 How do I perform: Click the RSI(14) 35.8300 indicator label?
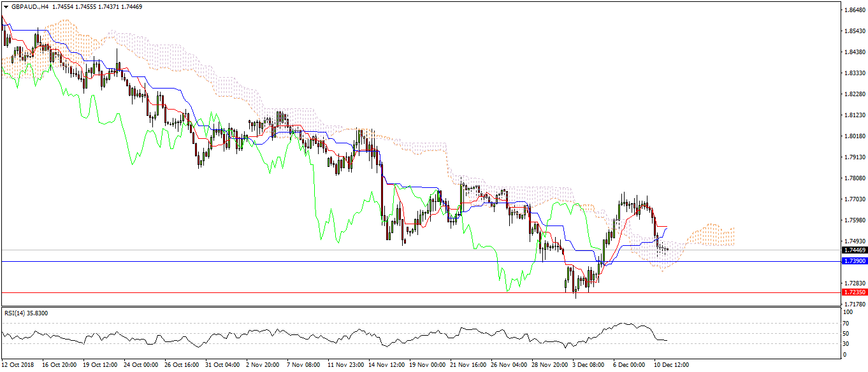pos(27,313)
